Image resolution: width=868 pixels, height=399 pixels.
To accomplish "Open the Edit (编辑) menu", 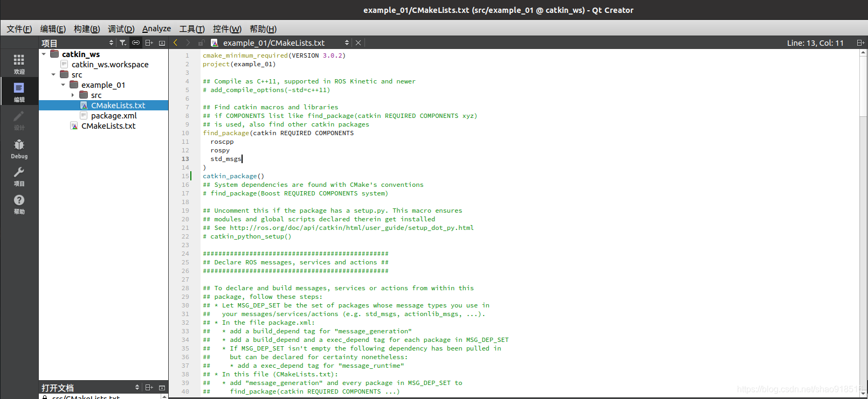I will (x=53, y=29).
